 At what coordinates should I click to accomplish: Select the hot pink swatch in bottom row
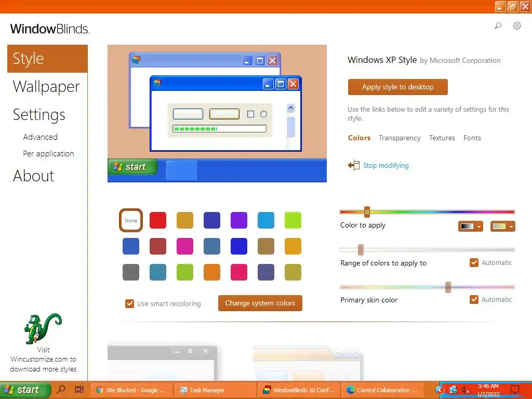[239, 272]
